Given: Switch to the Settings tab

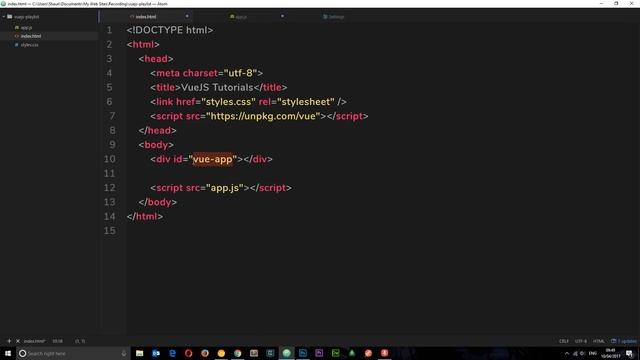Looking at the screenshot, I should click(336, 17).
